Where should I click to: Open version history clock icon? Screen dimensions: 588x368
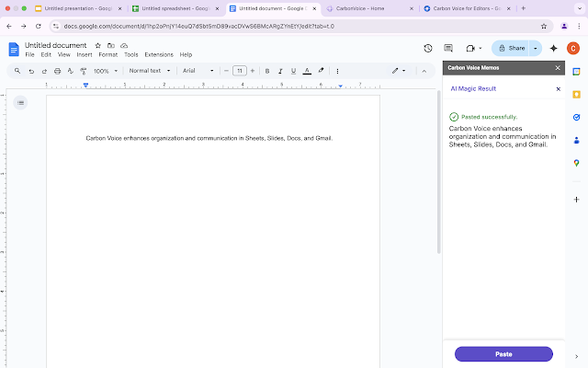click(x=428, y=48)
